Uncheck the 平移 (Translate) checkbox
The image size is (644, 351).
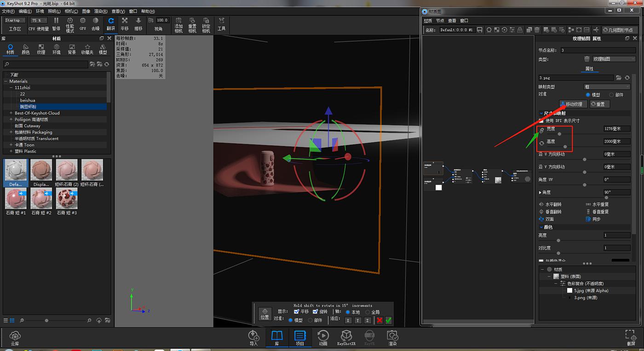(x=297, y=311)
